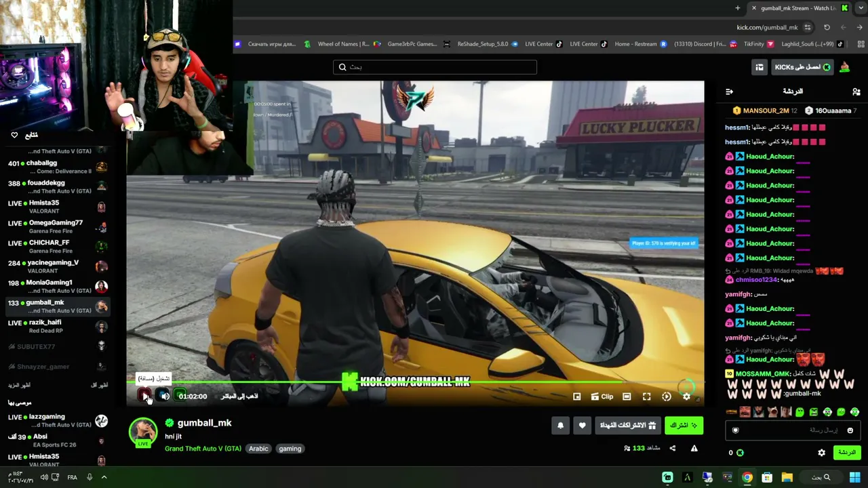868x488 pixels.
Task: Expand the following list with أظهر المزيد
Action: 19,385
